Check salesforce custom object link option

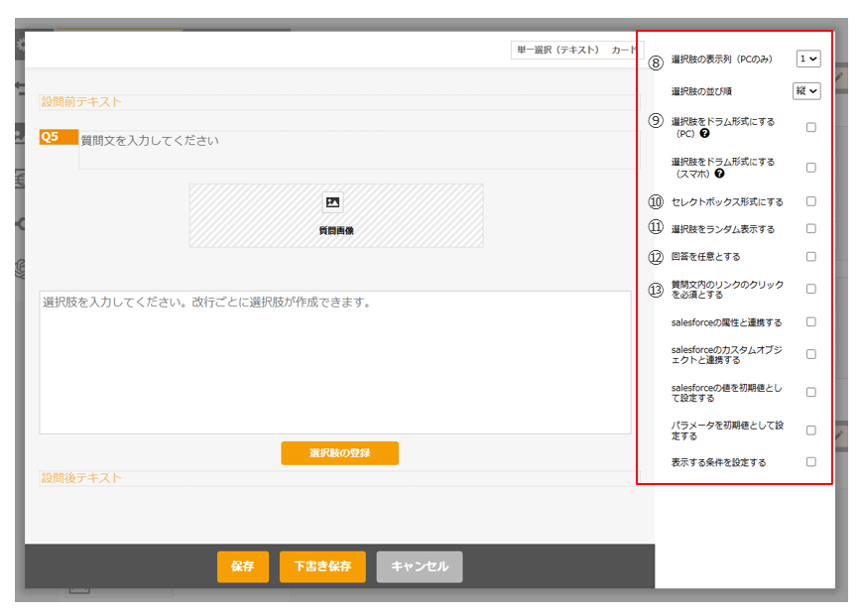(x=811, y=354)
